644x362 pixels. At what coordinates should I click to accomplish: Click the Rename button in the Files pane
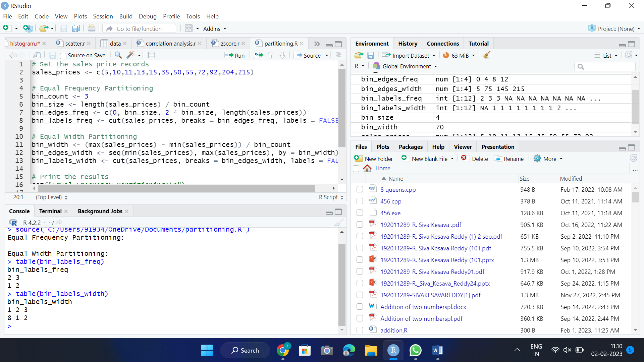(x=509, y=159)
